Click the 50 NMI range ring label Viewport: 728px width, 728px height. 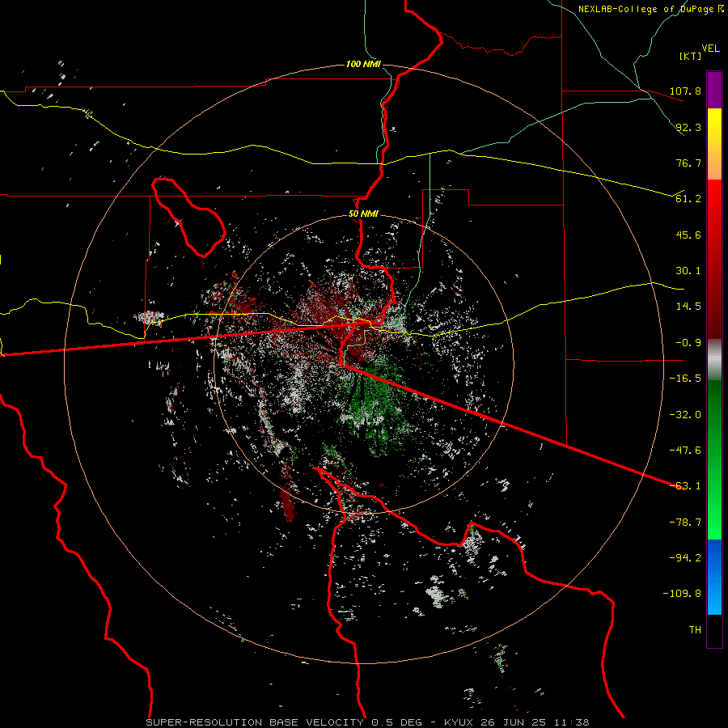[x=363, y=214]
